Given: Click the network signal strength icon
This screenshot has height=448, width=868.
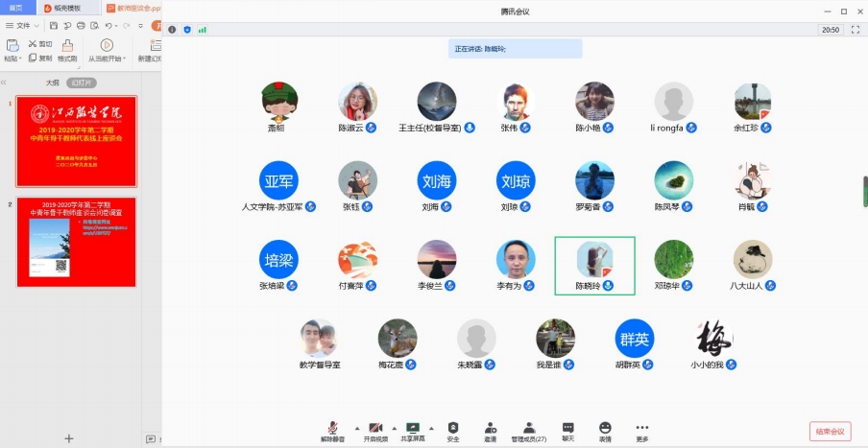Looking at the screenshot, I should coord(203,30).
